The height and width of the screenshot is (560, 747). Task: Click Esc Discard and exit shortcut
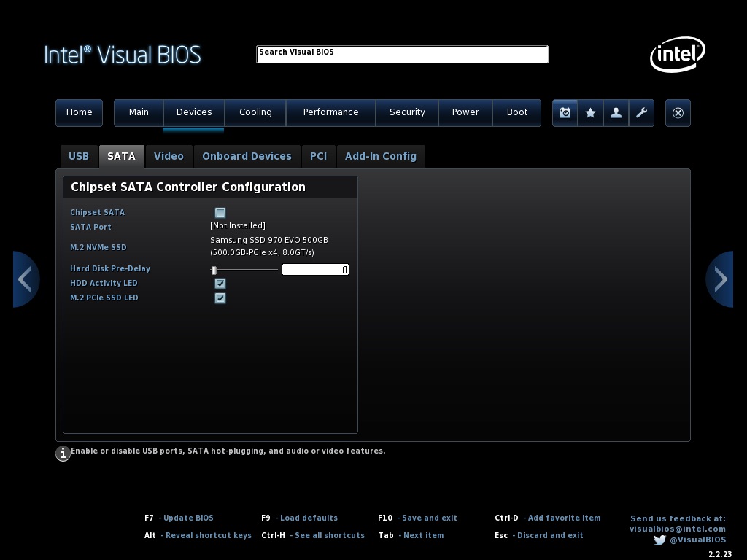(x=539, y=536)
